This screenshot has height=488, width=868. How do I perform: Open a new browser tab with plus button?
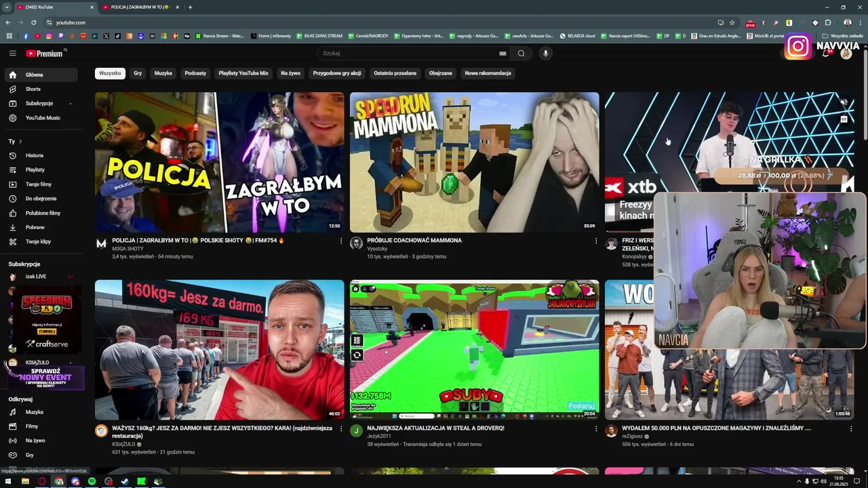click(191, 7)
